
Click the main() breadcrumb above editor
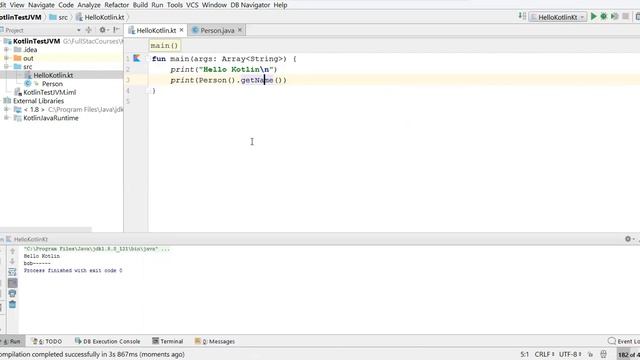point(164,46)
